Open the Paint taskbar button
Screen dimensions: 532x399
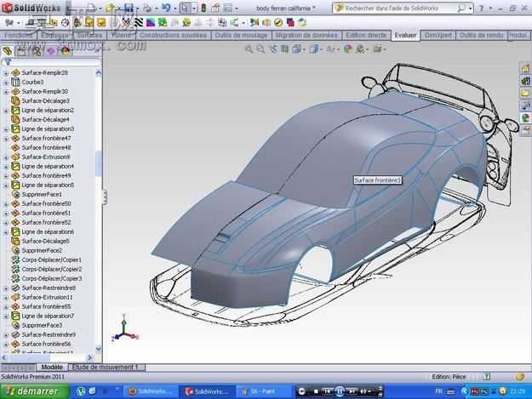263,391
